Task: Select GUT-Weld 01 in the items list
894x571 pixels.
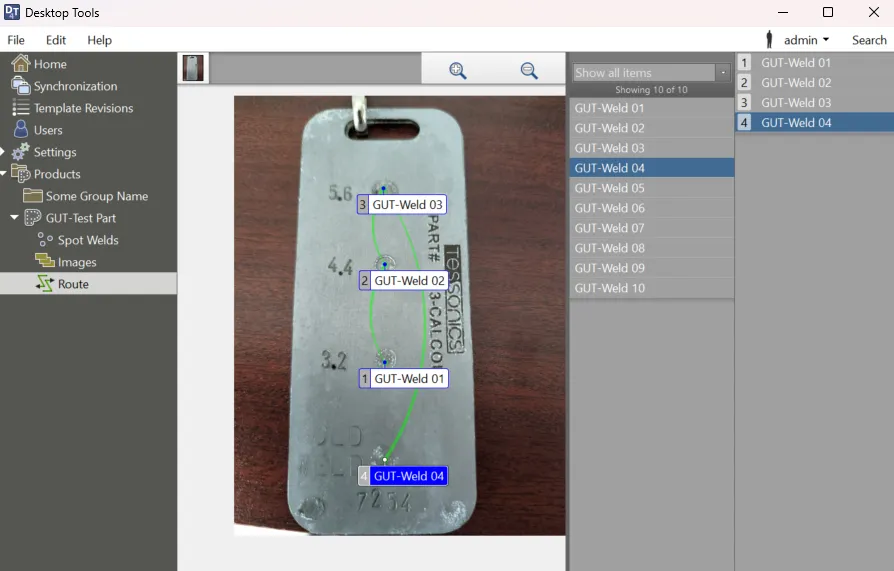Action: (651, 108)
